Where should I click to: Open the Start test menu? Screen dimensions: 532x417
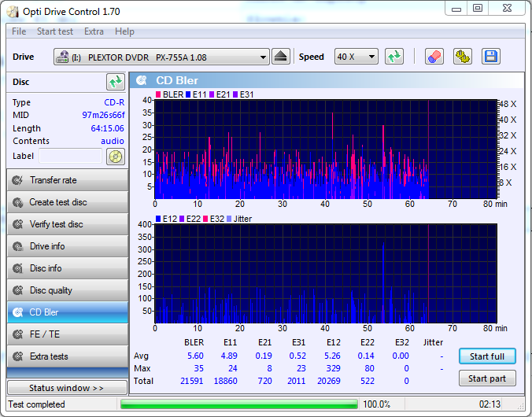54,31
